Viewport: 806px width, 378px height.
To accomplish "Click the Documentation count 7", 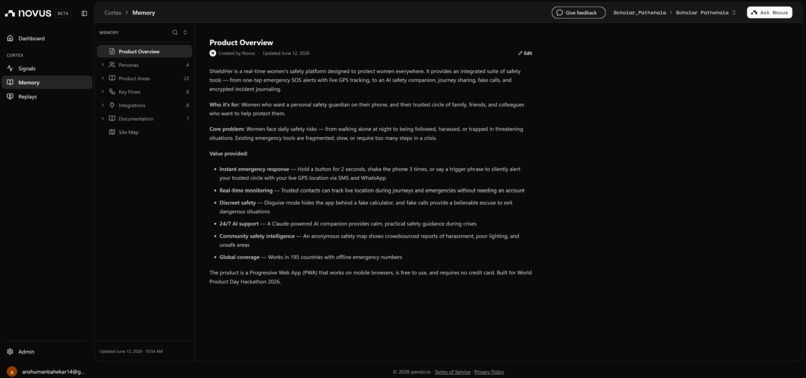I will (x=188, y=119).
